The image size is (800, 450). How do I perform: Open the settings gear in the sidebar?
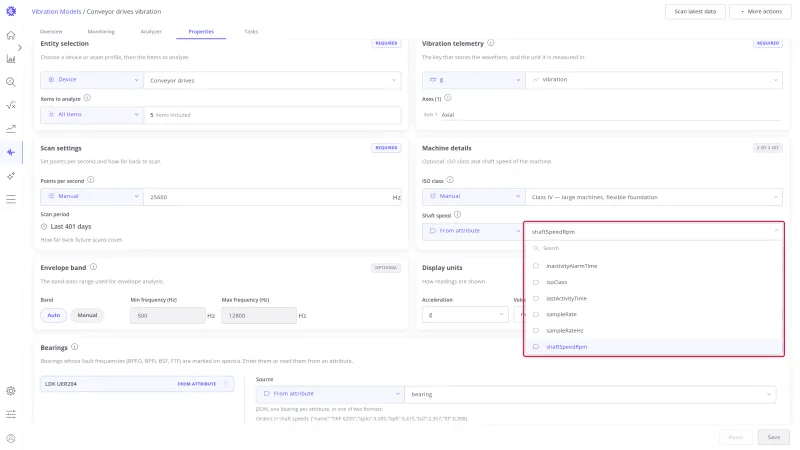coord(11,391)
